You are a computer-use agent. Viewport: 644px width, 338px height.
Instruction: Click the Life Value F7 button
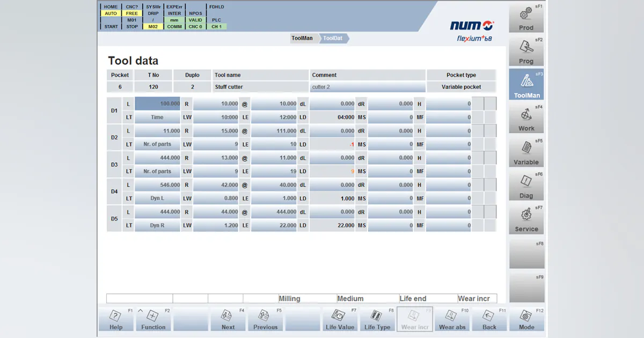click(x=340, y=320)
